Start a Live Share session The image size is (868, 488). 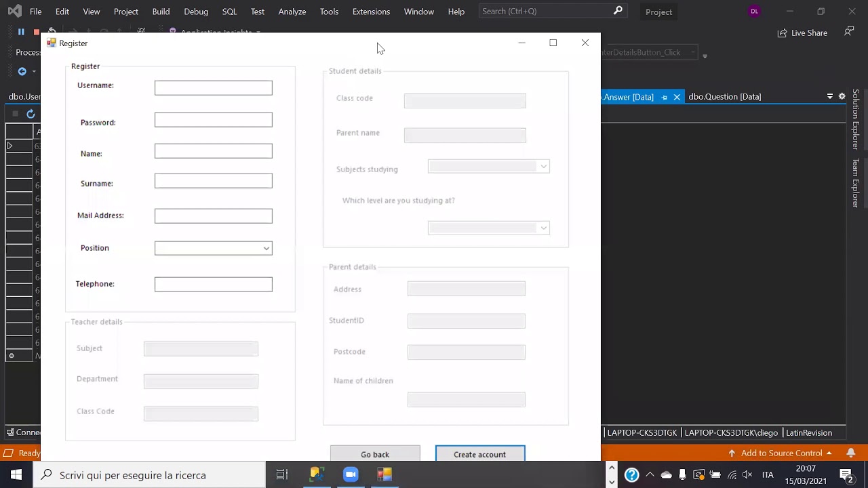[x=802, y=33]
